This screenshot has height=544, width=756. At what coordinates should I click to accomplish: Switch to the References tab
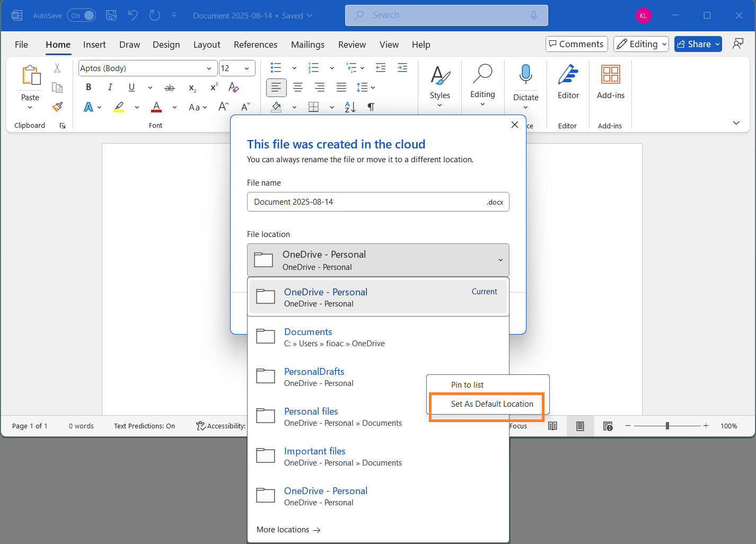pyautogui.click(x=256, y=45)
